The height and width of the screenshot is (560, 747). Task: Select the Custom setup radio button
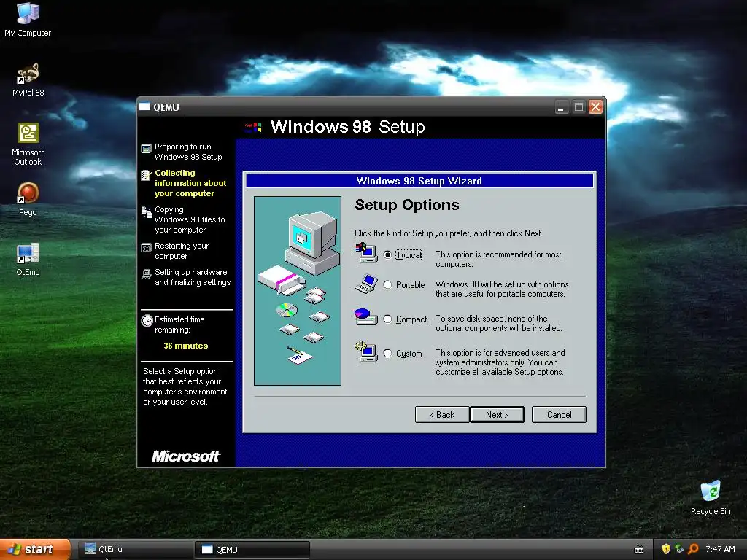coord(387,354)
